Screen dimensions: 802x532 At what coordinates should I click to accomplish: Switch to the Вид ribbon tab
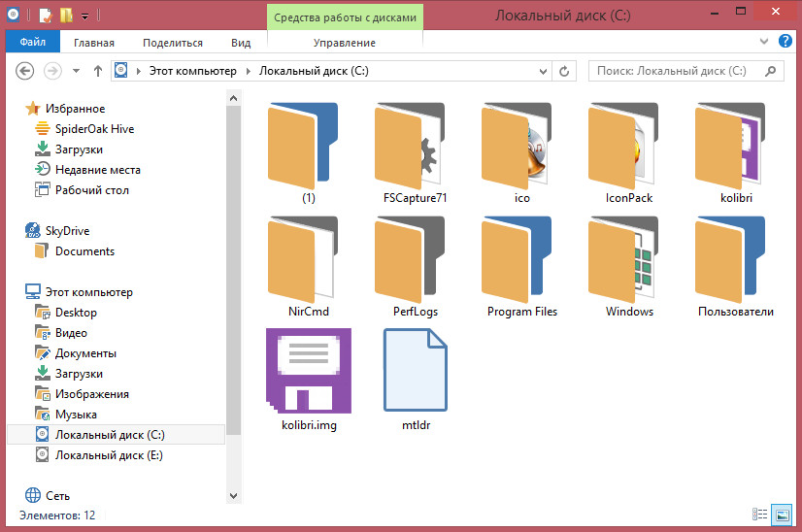pos(241,43)
